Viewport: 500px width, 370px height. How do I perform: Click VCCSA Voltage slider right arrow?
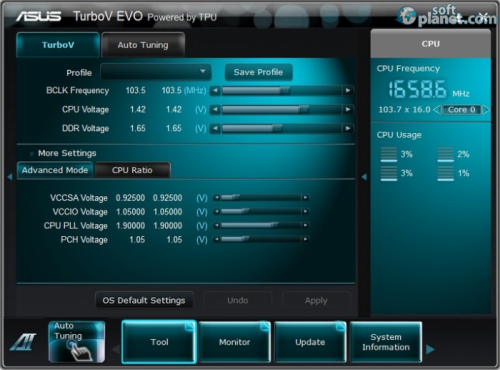click(x=305, y=198)
